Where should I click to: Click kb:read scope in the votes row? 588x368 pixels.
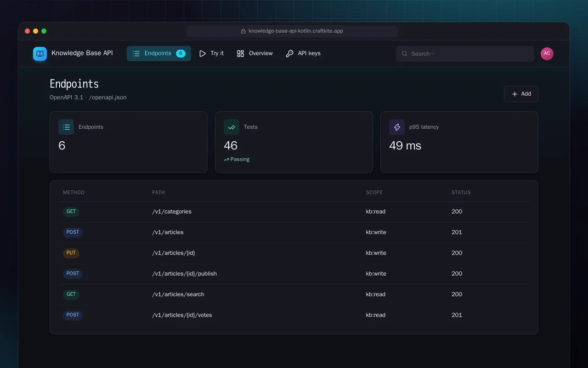point(376,315)
